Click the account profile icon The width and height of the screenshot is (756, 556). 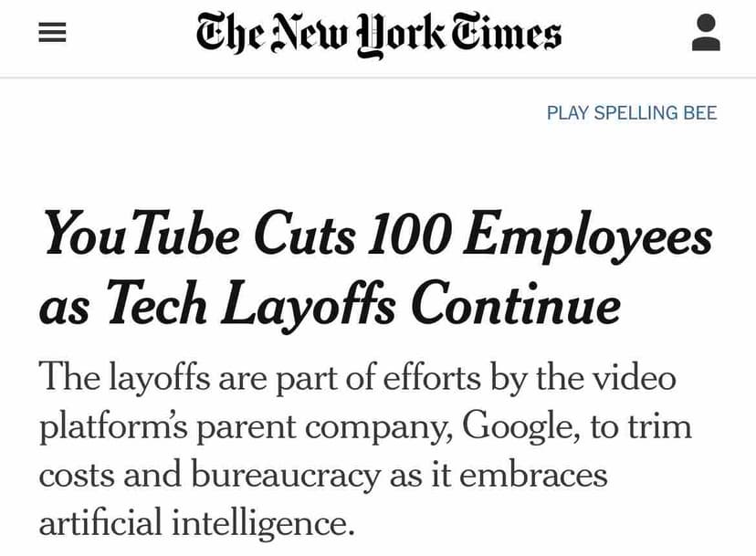point(706,33)
